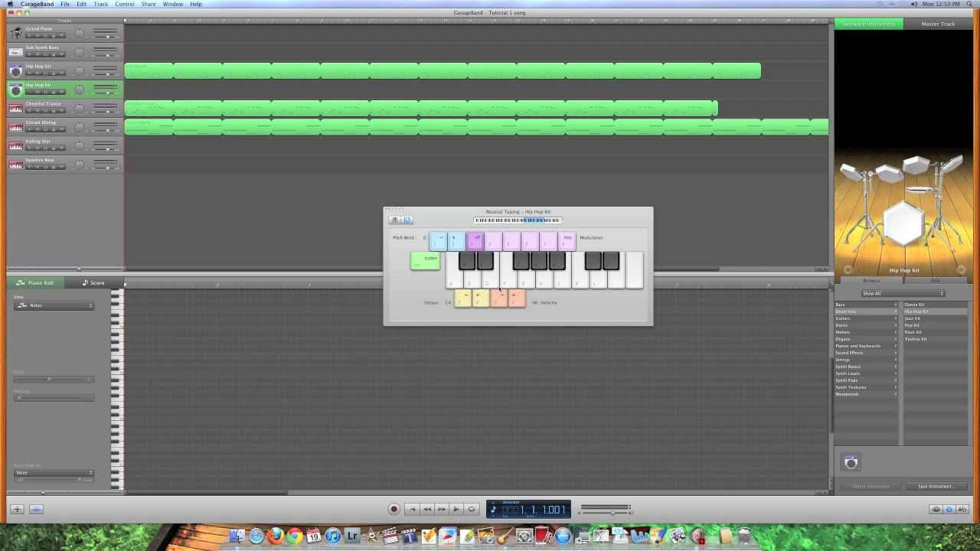
Task: Switch to the Master Track tab
Action: pos(938,24)
